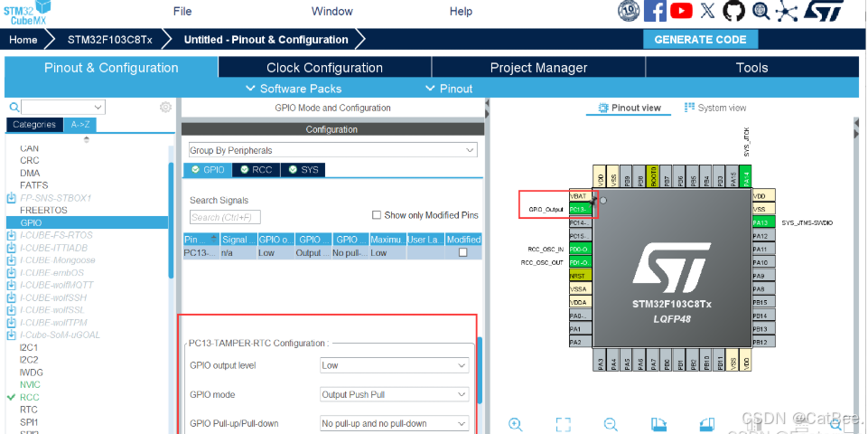Viewport: 868px width, 434px height.
Task: Click the download icon beside I-CUBE-wolfSSL
Action: click(11, 310)
